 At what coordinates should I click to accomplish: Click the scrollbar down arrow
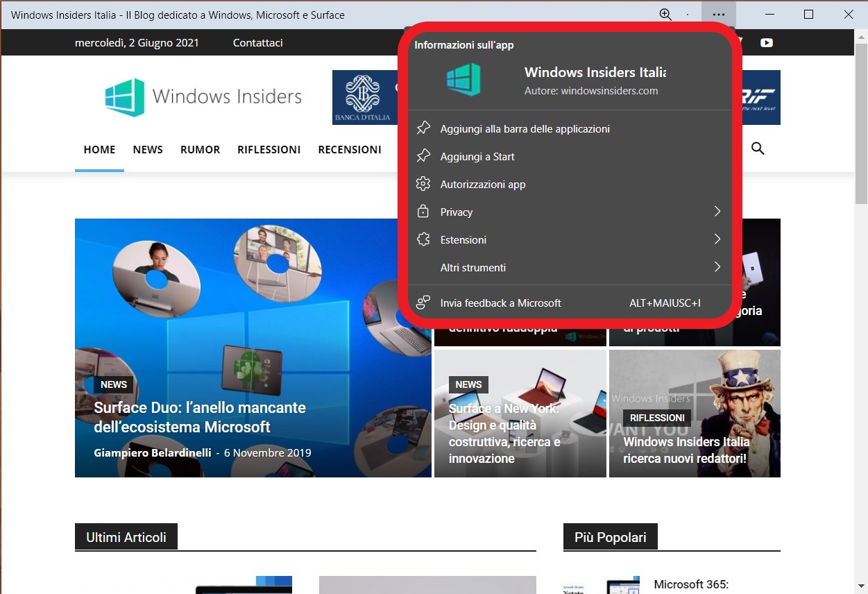pyautogui.click(x=861, y=586)
